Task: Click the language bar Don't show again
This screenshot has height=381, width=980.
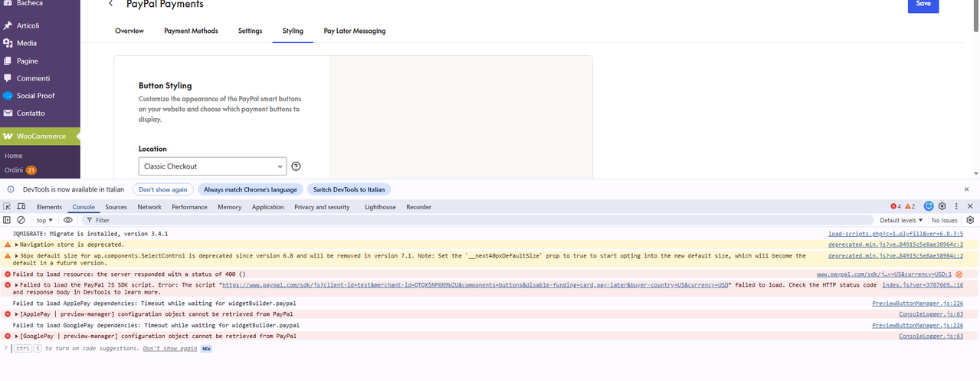Action: [x=162, y=189]
